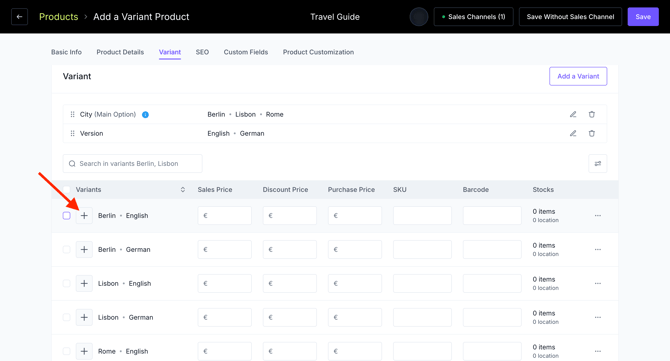This screenshot has height=361, width=670.
Task: Select all variants header checkbox
Action: (x=66, y=190)
